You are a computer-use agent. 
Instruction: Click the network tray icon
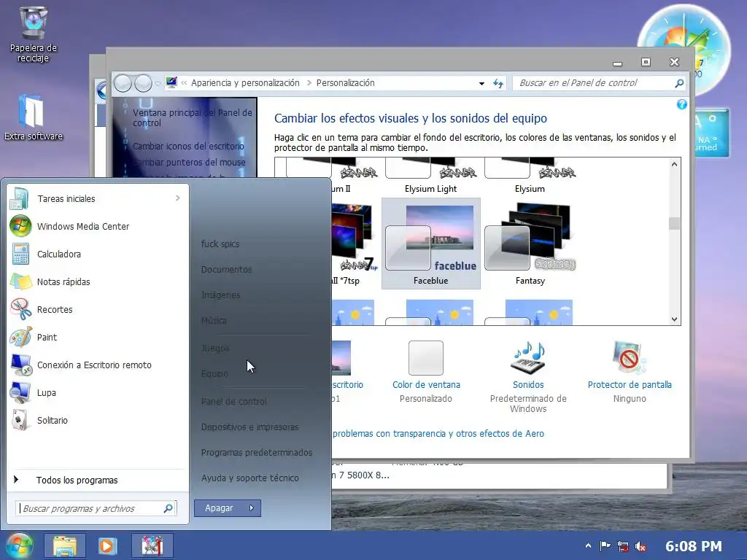pos(623,546)
